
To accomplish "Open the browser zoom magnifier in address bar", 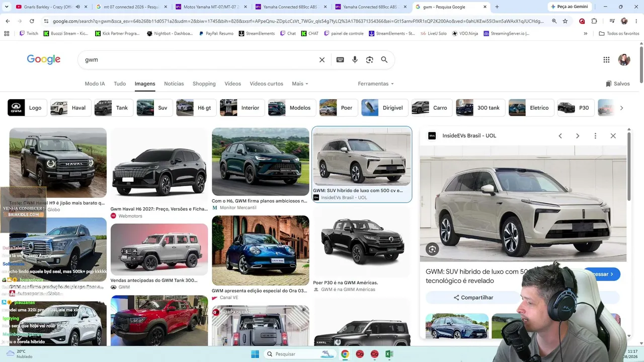I will pos(554,21).
